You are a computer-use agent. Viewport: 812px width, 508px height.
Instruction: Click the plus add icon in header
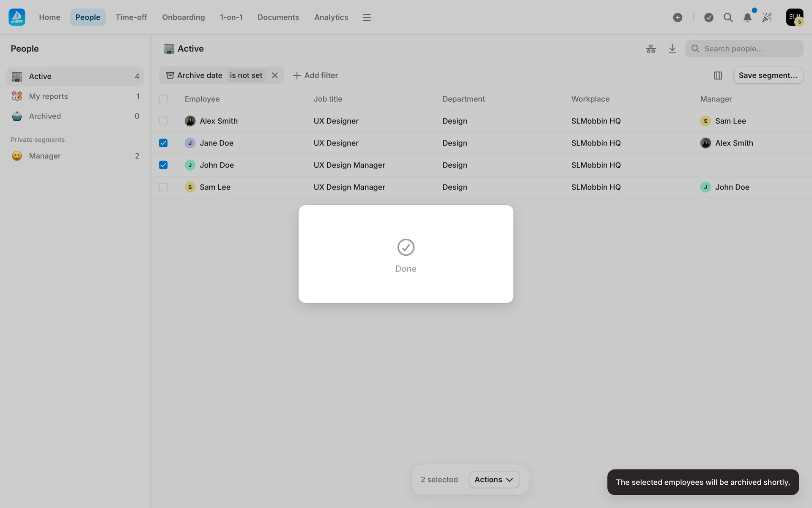click(x=678, y=17)
